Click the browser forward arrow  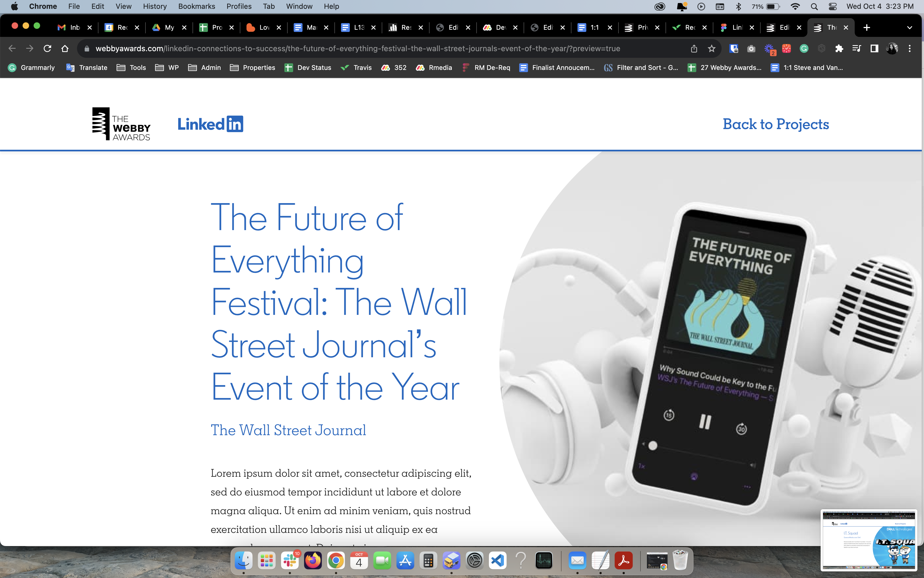coord(30,48)
